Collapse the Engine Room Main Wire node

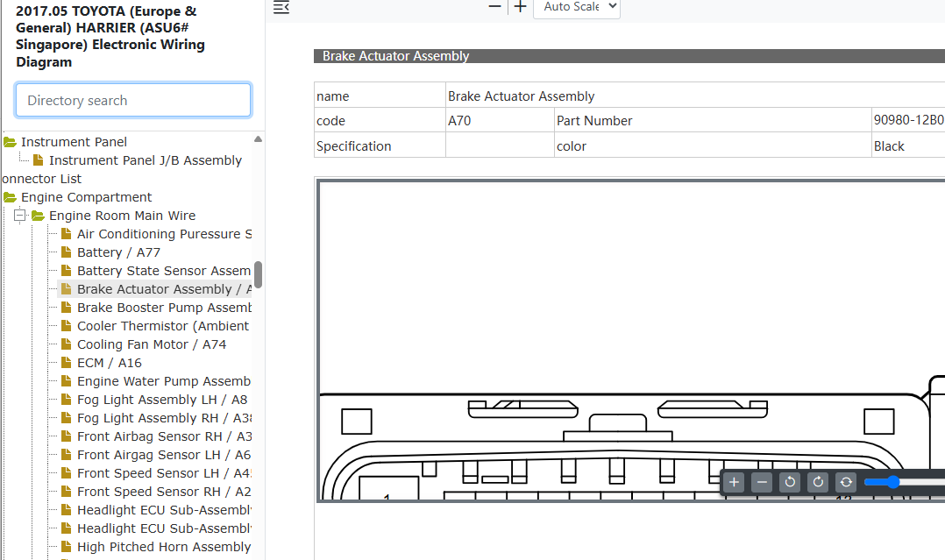[x=20, y=216]
